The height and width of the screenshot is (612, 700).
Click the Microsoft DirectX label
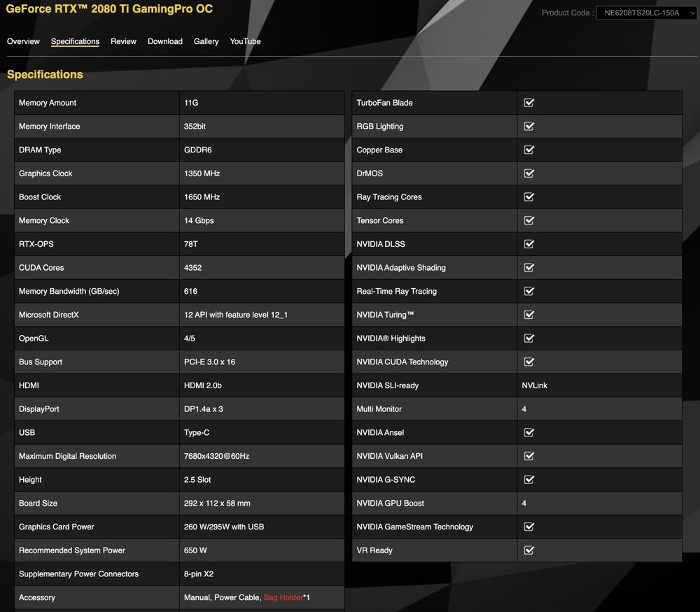coord(49,315)
